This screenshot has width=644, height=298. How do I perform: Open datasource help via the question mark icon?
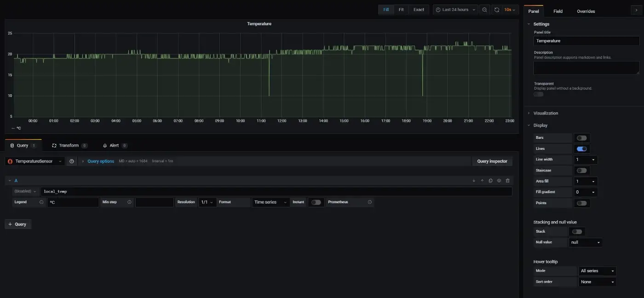point(72,161)
